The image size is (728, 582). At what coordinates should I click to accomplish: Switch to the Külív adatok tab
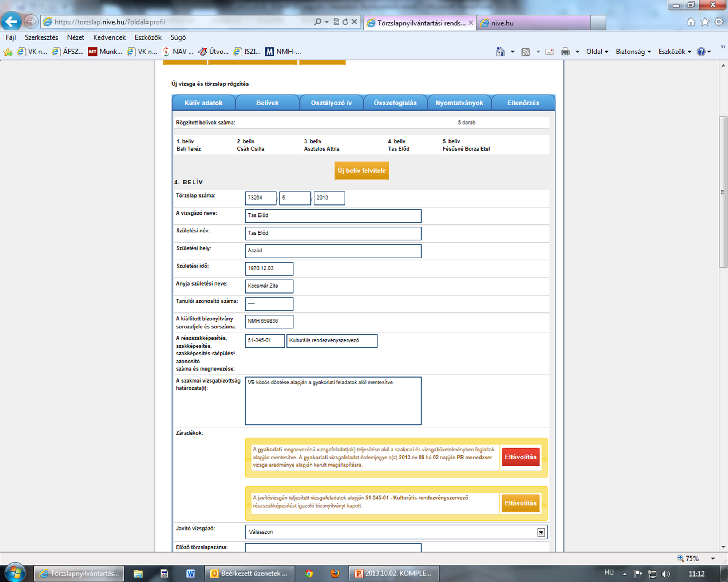point(203,103)
